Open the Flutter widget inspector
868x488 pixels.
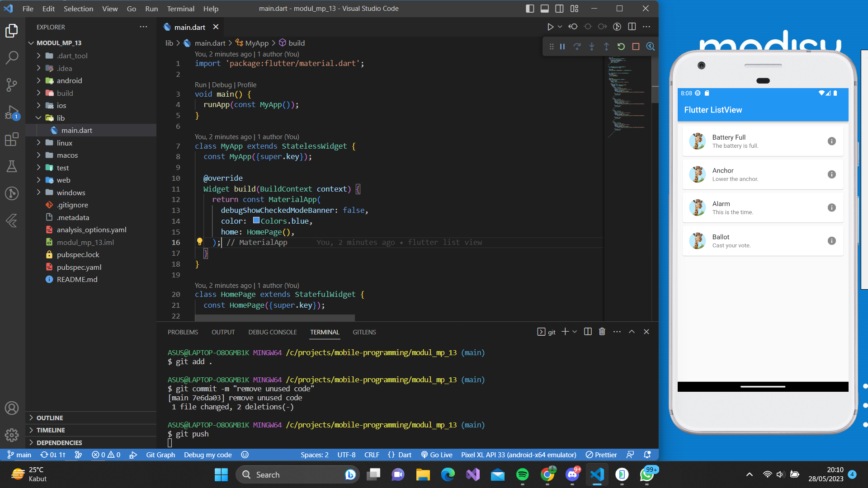pyautogui.click(x=651, y=46)
